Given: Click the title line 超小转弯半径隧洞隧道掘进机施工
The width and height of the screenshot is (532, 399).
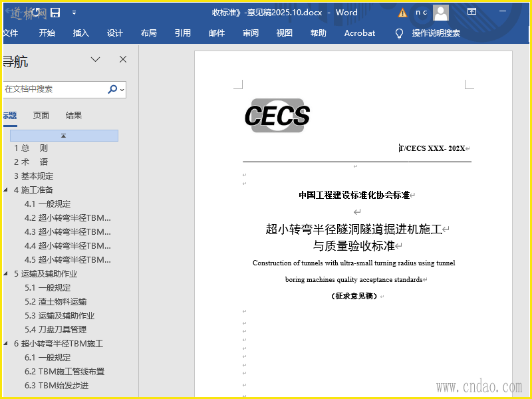Looking at the screenshot, I should pos(354,229).
